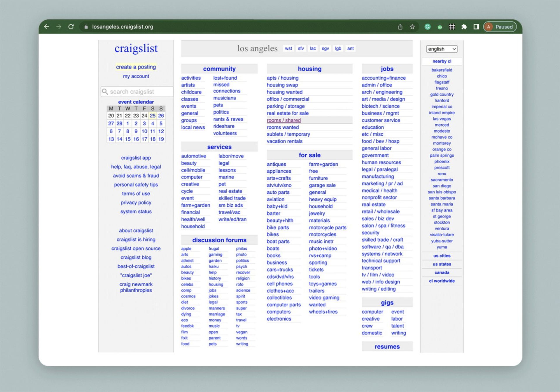The height and width of the screenshot is (392, 560).
Task: Select san diego from nearby cl list
Action: pos(442,186)
